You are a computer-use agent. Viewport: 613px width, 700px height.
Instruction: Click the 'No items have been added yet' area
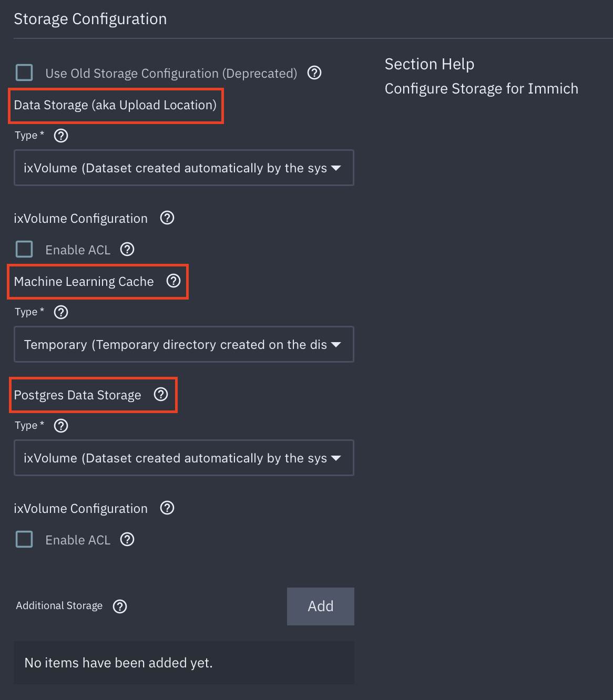(183, 662)
